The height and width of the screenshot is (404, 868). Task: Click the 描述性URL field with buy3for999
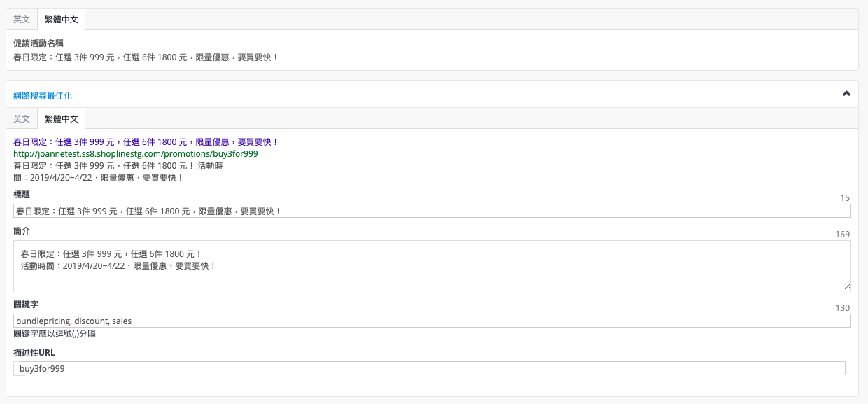click(x=429, y=368)
